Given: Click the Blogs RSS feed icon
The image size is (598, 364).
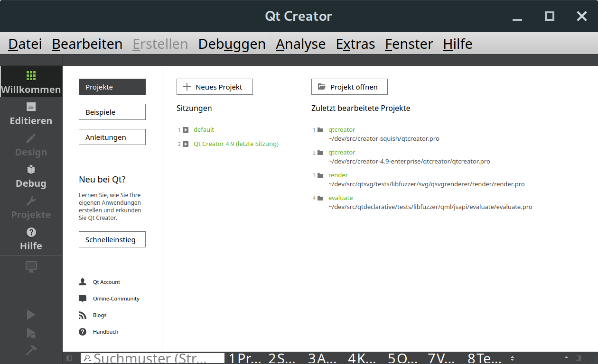Looking at the screenshot, I should pyautogui.click(x=83, y=315).
